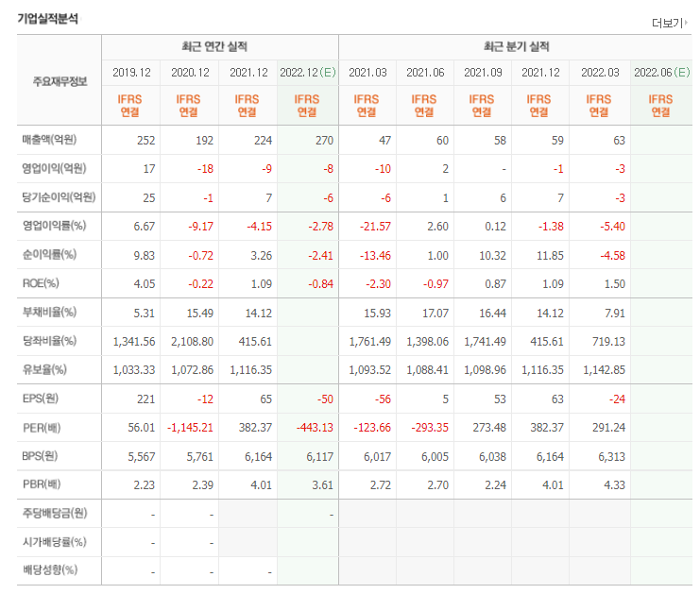Select the 주요재무정보 header cell
This screenshot has width=700, height=594.
click(60, 81)
